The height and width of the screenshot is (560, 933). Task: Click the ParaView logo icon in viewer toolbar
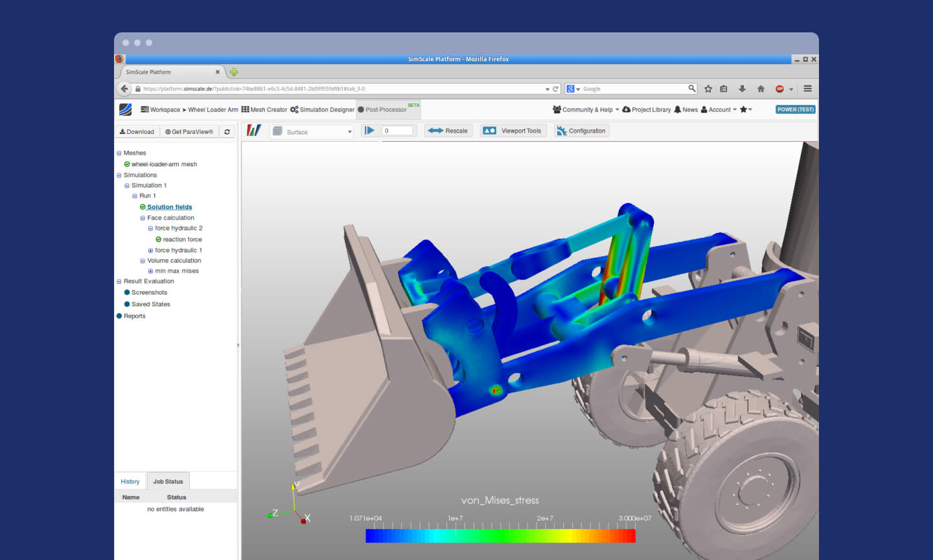(254, 131)
